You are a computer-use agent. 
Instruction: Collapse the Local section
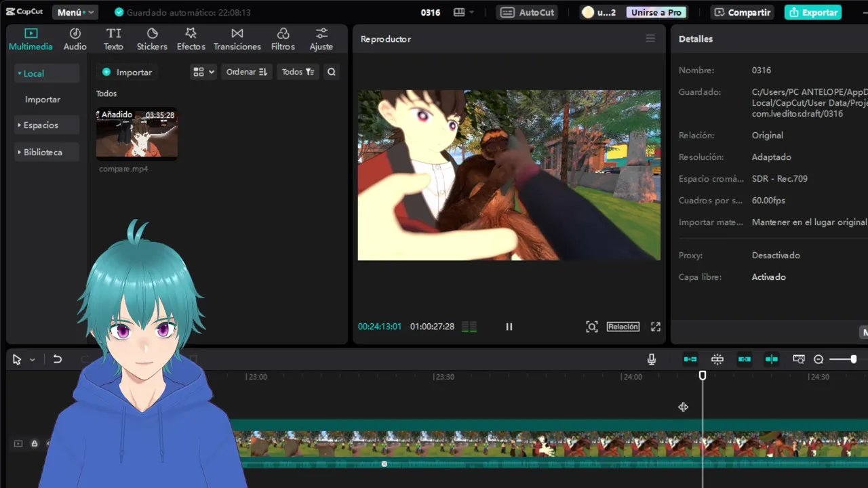46,73
